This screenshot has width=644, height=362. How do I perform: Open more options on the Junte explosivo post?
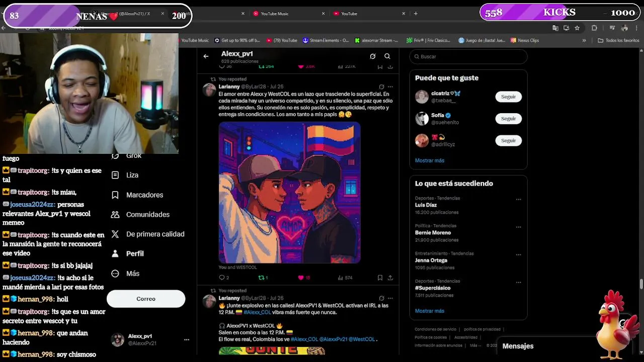[x=390, y=298]
